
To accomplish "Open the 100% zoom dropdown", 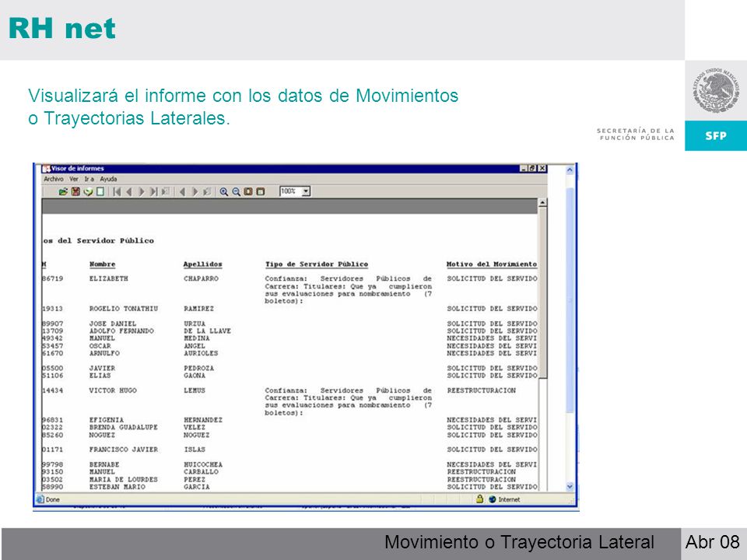I will pyautogui.click(x=306, y=191).
